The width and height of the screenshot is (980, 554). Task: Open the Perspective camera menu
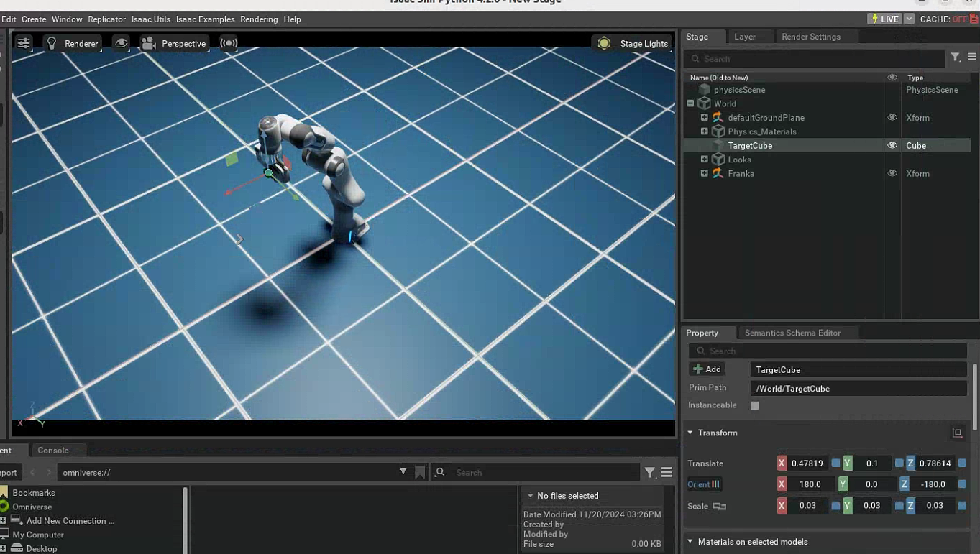[174, 43]
